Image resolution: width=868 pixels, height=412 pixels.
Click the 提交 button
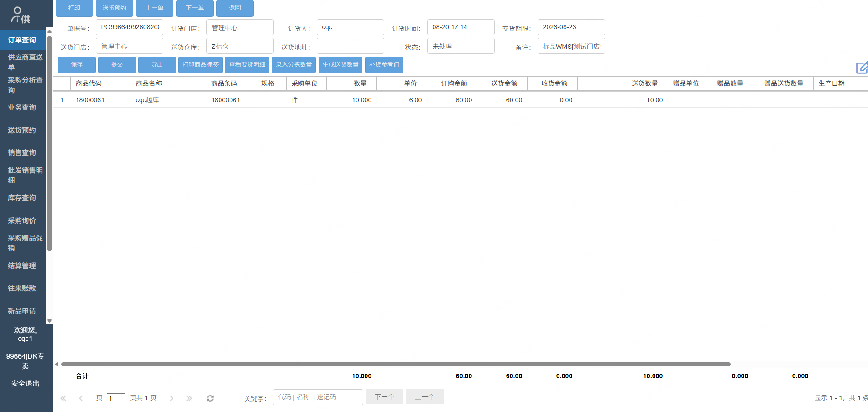tap(117, 65)
